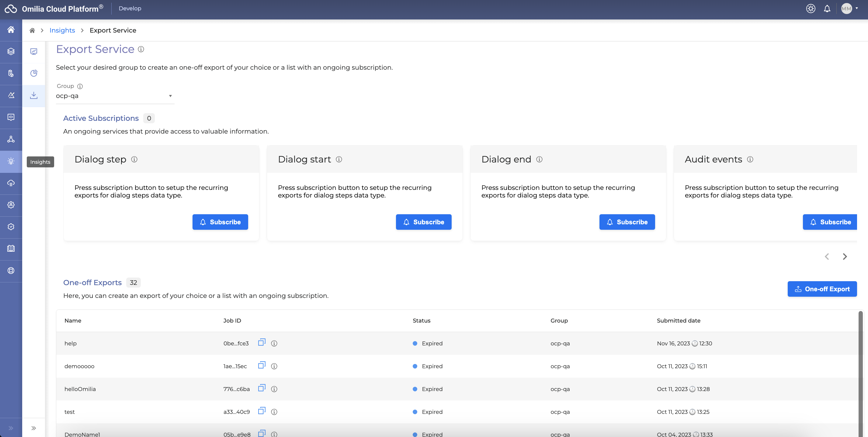Expand the secondary sidebar with double chevron

tap(34, 428)
